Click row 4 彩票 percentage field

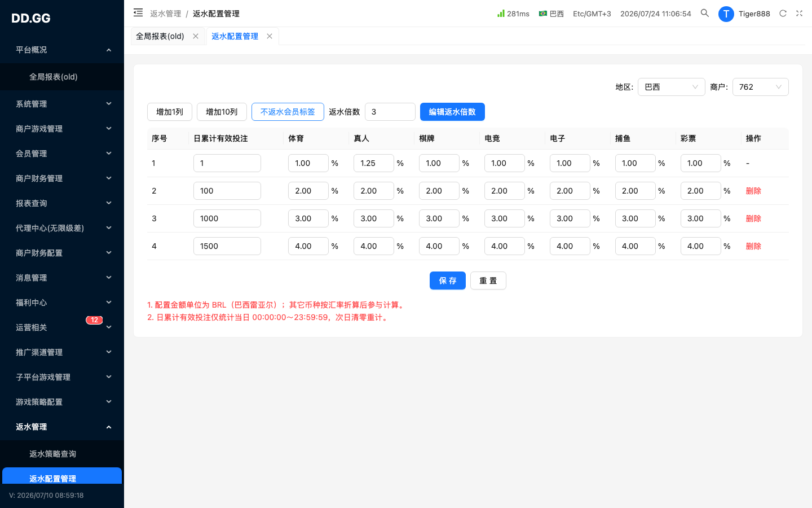(x=701, y=246)
